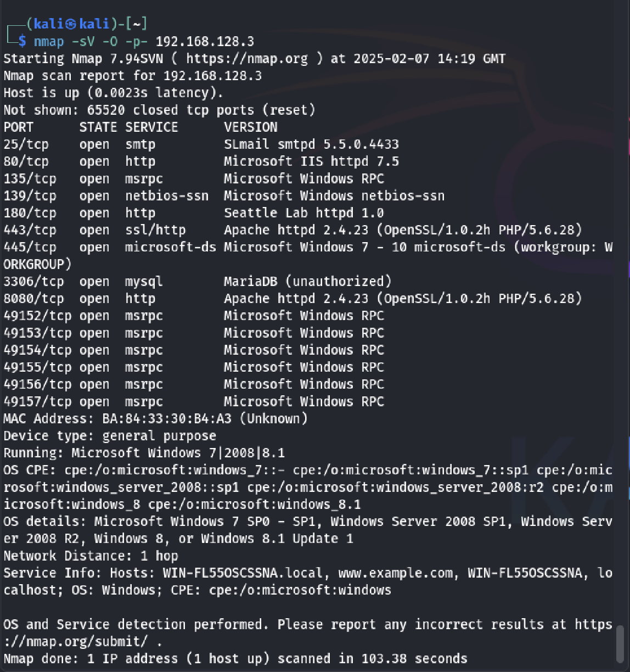Click the 25/tcp port entry

pyautogui.click(x=26, y=144)
